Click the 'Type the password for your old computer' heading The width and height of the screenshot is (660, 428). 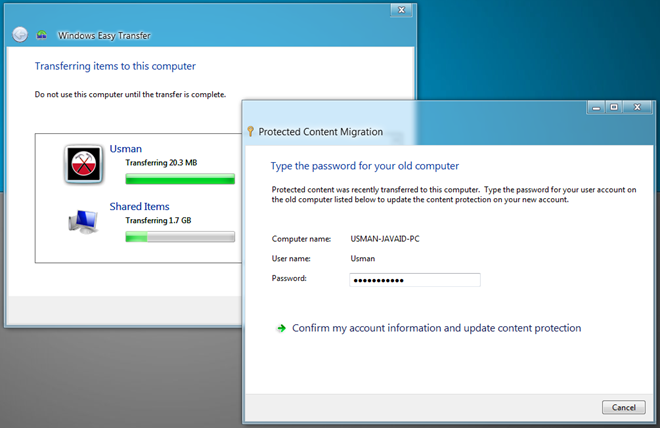[365, 166]
